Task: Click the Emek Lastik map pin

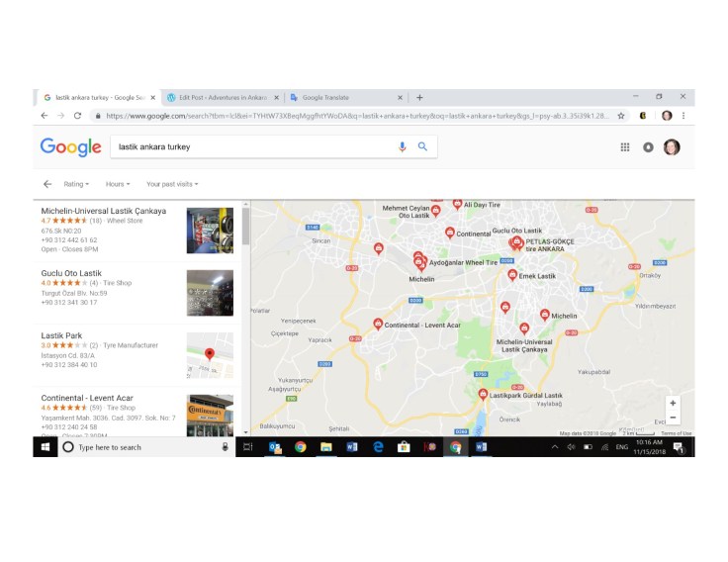Action: pyautogui.click(x=512, y=275)
